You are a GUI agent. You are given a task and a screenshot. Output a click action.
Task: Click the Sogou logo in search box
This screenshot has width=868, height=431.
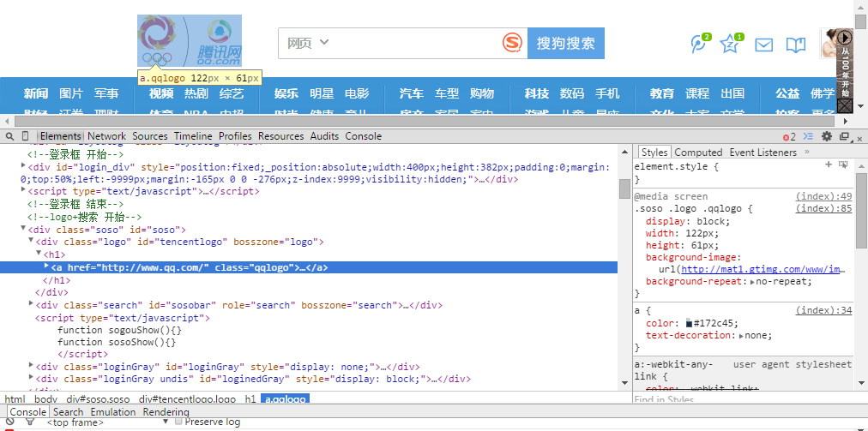[x=513, y=43]
